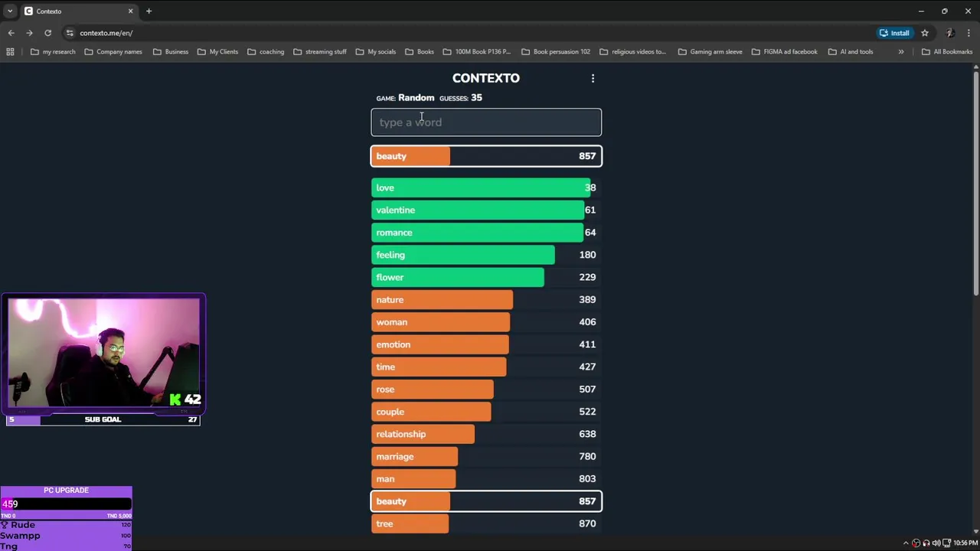Select the 'feeling' guess row
This screenshot has height=551, width=980.
[486, 255]
